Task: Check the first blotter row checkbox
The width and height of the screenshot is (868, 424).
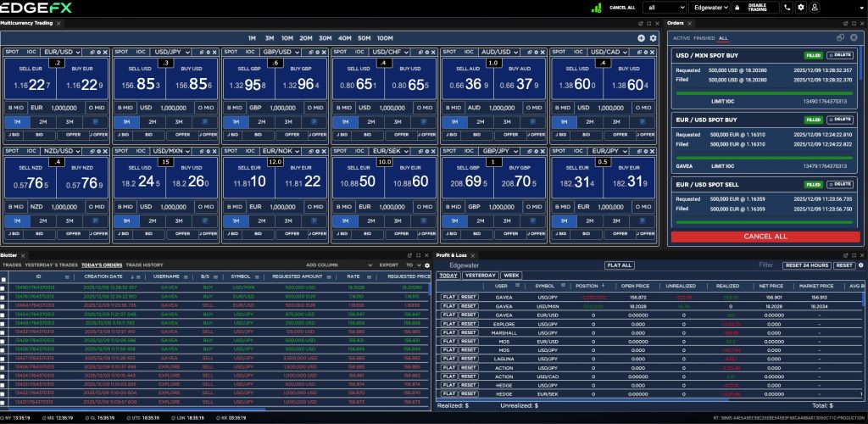Action: (x=4, y=288)
